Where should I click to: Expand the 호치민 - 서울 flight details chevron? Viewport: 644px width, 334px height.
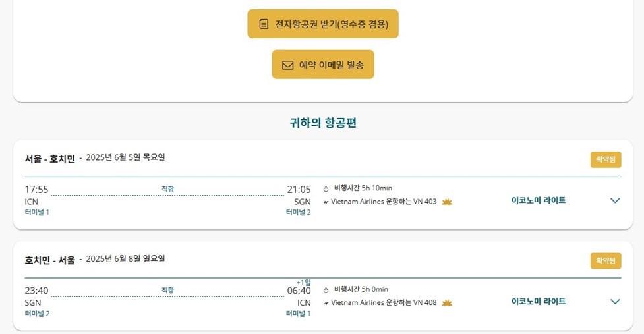click(615, 302)
